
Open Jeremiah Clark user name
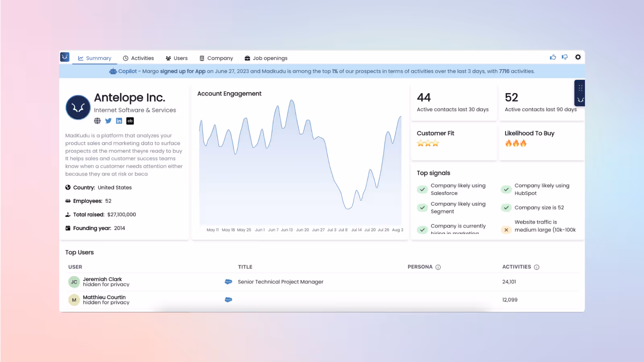click(102, 279)
